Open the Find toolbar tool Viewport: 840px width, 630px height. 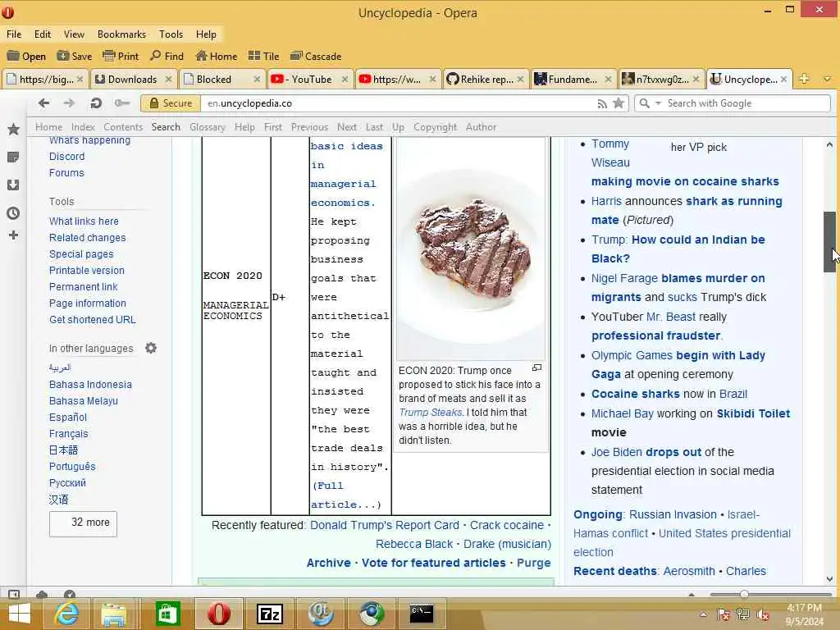coord(167,57)
